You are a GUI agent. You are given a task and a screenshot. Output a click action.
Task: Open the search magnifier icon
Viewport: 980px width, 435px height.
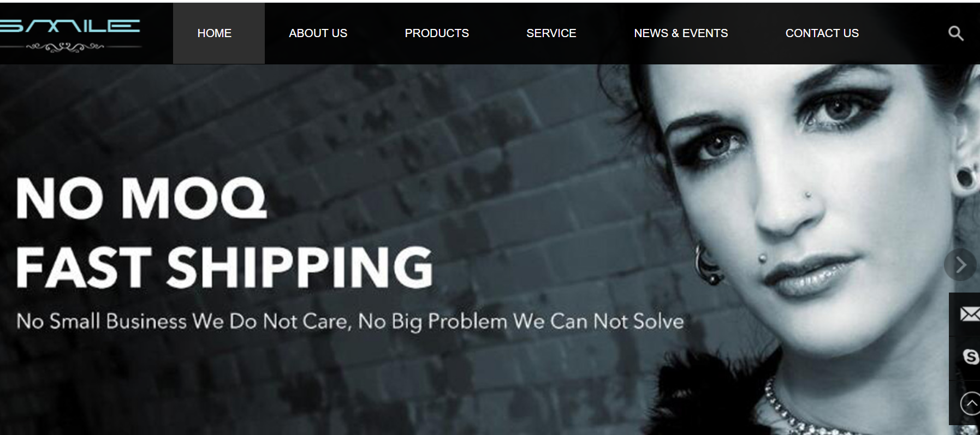[x=955, y=33]
